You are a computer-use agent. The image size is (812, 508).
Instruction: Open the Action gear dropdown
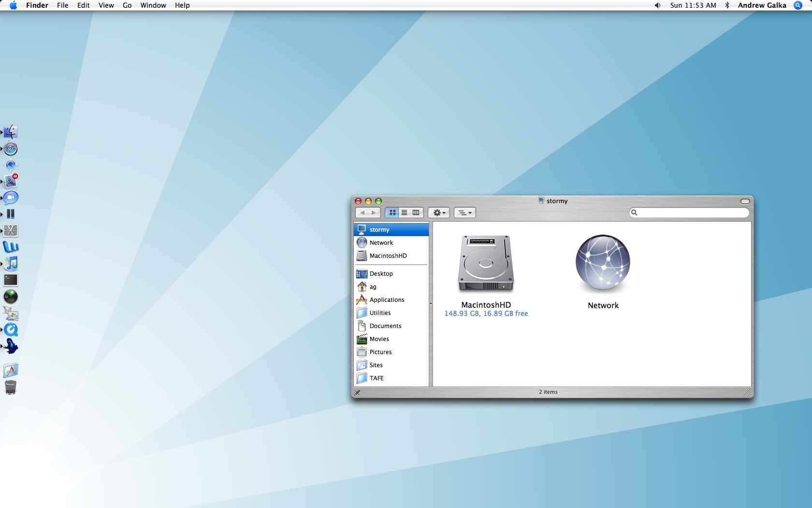pos(439,212)
